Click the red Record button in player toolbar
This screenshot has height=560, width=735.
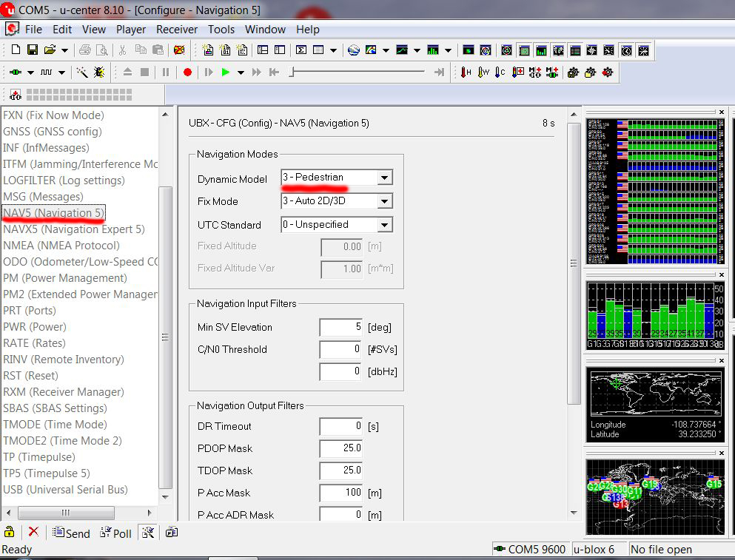tap(187, 72)
